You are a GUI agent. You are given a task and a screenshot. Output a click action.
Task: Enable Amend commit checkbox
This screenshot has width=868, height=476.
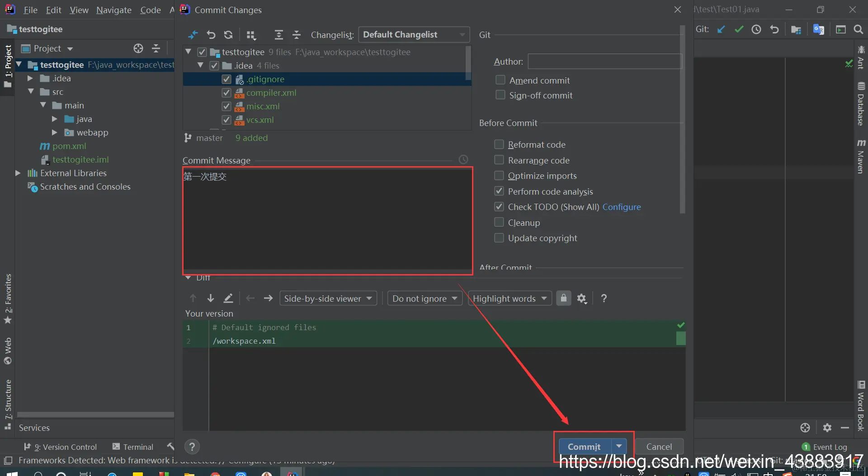pyautogui.click(x=500, y=80)
